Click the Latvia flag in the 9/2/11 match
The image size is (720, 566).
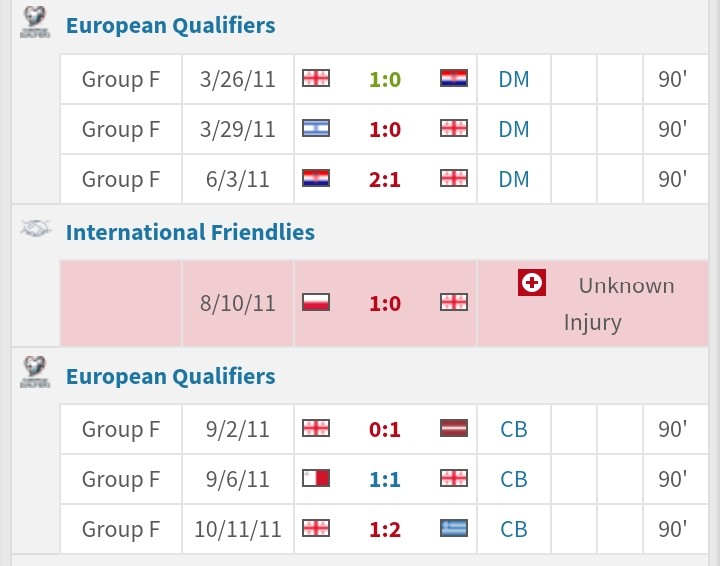point(454,428)
